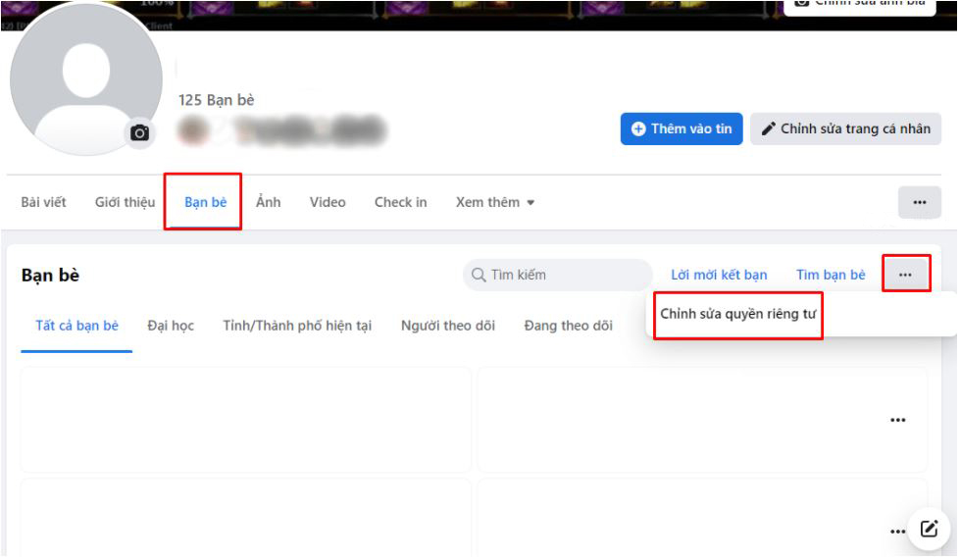
Task: Click the new message compose icon
Action: 928,529
